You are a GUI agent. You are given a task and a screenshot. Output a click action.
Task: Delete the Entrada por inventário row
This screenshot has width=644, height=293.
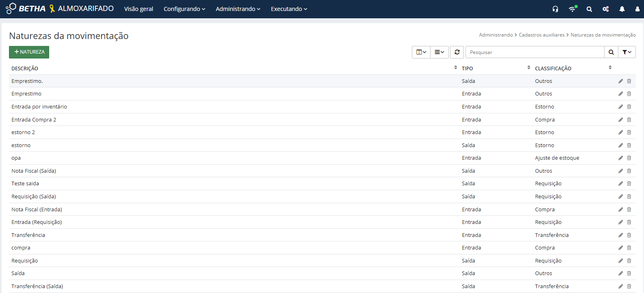coord(629,107)
